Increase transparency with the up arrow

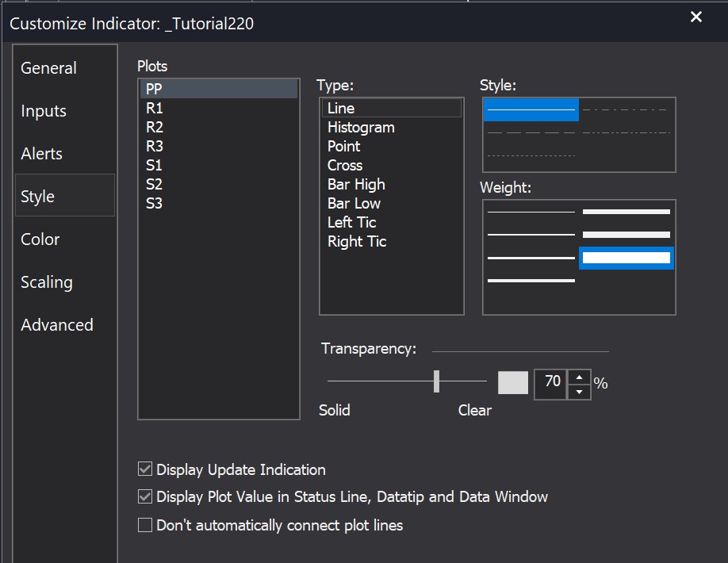click(580, 376)
